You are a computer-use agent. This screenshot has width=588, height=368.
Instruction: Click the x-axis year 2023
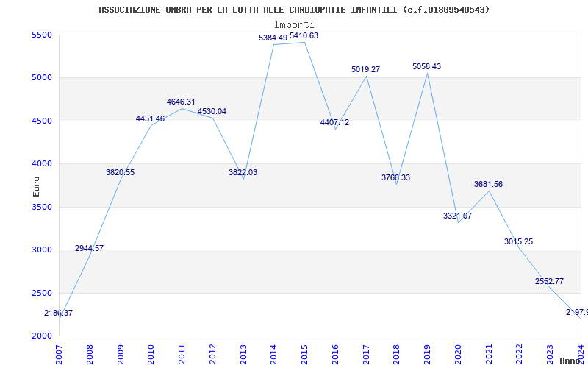coord(550,355)
